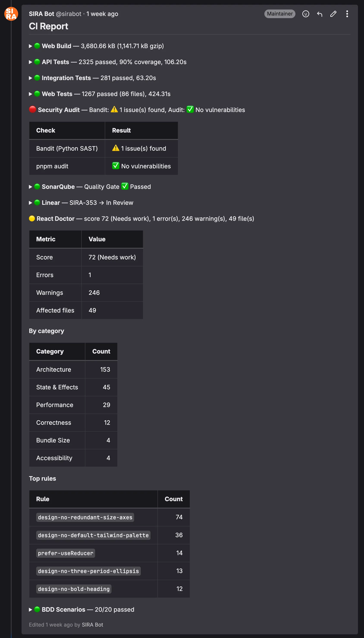The image size is (364, 638).
Task: Click the Affected files row
Action: (x=86, y=311)
